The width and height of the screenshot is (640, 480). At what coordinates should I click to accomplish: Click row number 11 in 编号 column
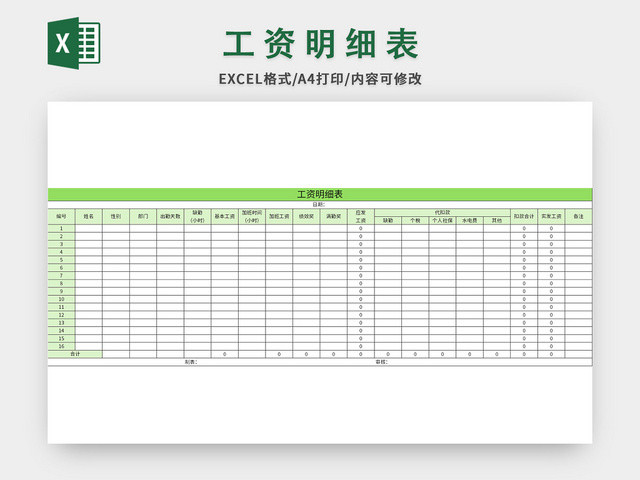[62, 307]
